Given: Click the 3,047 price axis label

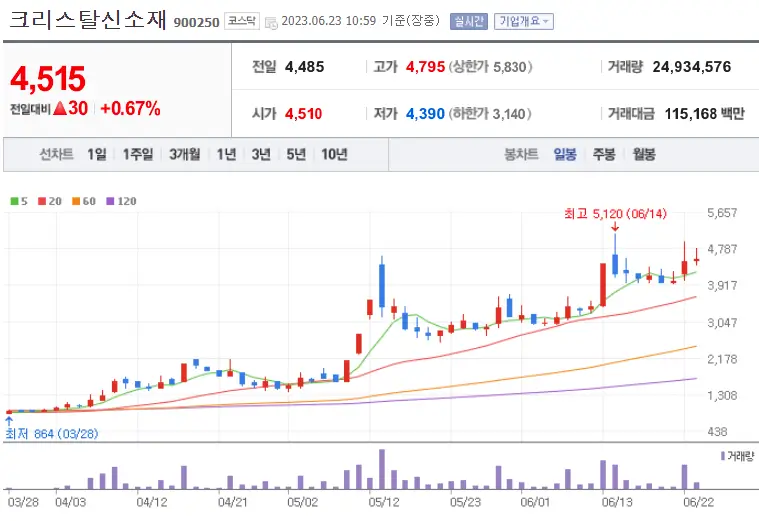Looking at the screenshot, I should (x=722, y=322).
